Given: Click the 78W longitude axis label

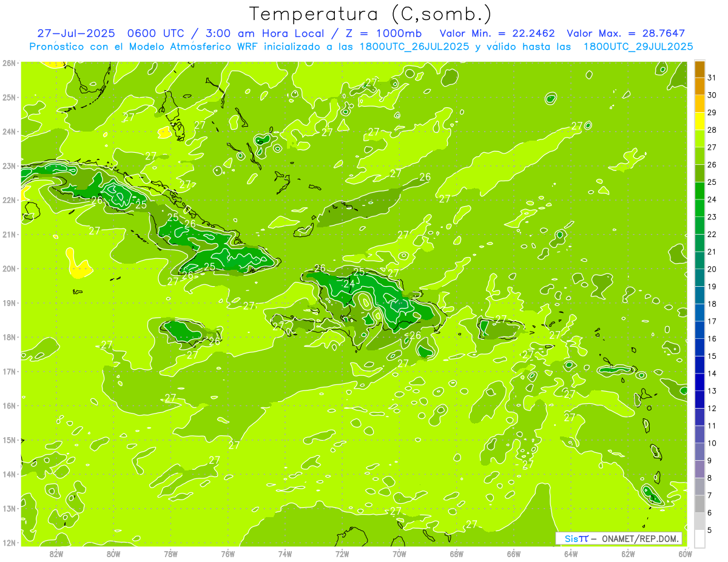Looking at the screenshot, I should pos(171,554).
